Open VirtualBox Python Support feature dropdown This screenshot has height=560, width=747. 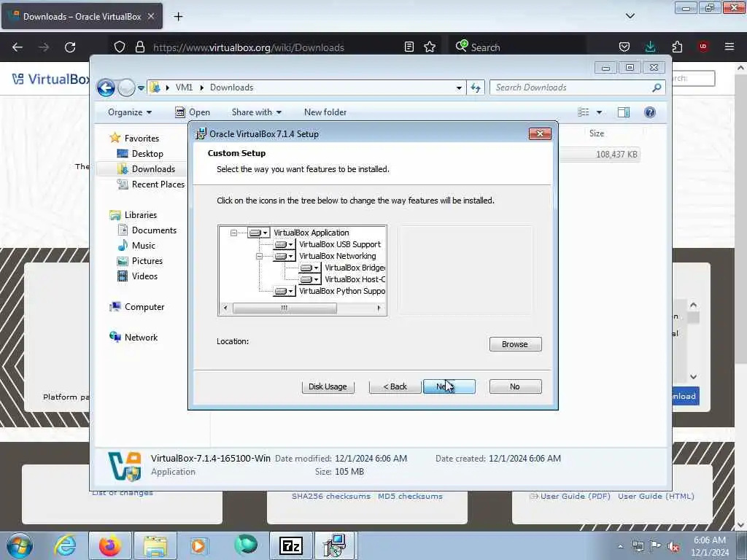point(285,291)
